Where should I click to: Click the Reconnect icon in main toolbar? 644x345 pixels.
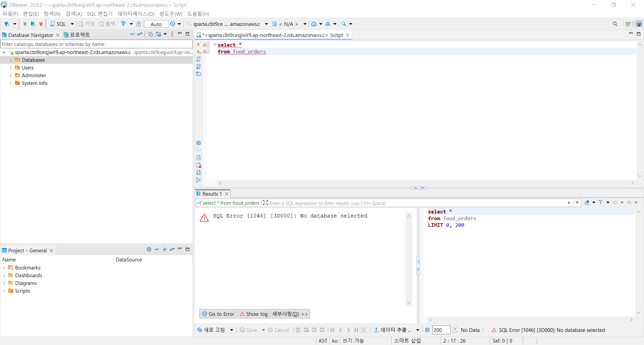(33, 24)
